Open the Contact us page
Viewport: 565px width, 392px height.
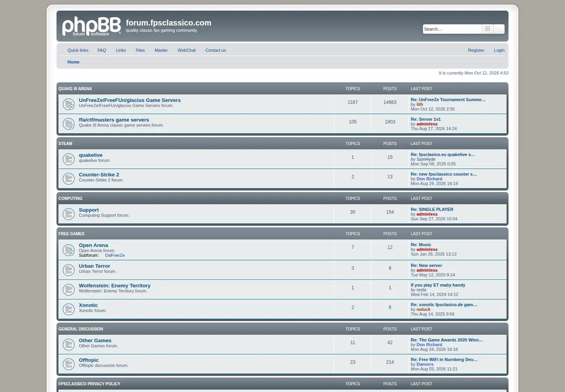tap(215, 50)
